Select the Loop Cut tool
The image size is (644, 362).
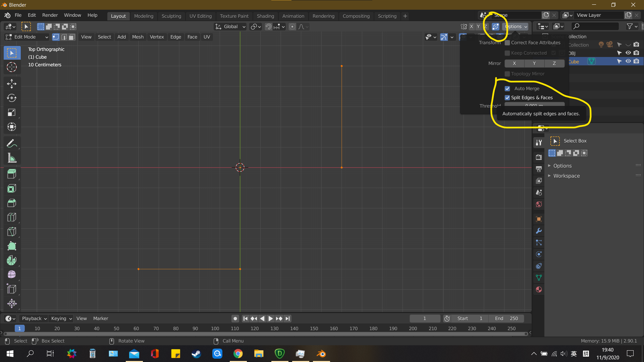(x=12, y=217)
